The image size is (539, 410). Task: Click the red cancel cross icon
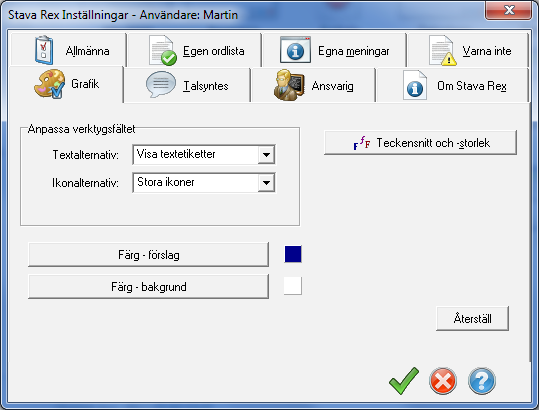click(443, 381)
